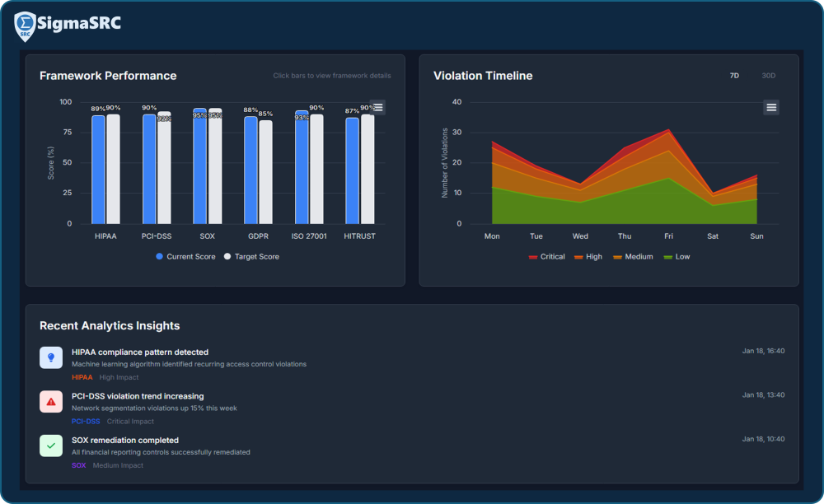Click the PCI-DSS current score blue bar
The width and height of the screenshot is (824, 504).
pyautogui.click(x=149, y=169)
